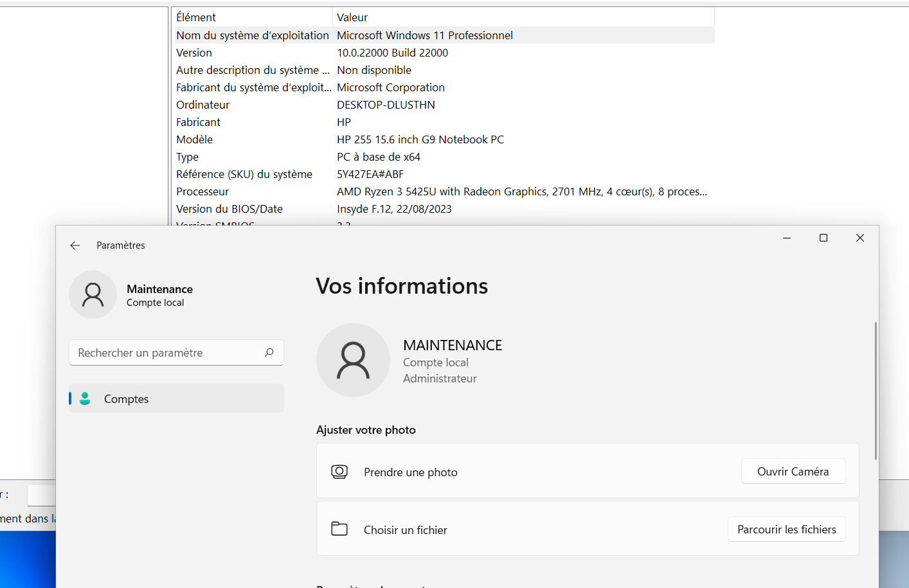Click the Prendre une photo label

click(411, 472)
